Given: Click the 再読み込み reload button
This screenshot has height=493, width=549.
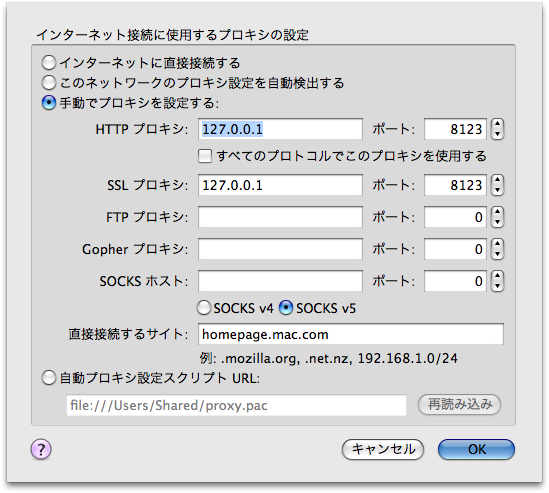Looking at the screenshot, I should pyautogui.click(x=459, y=405).
